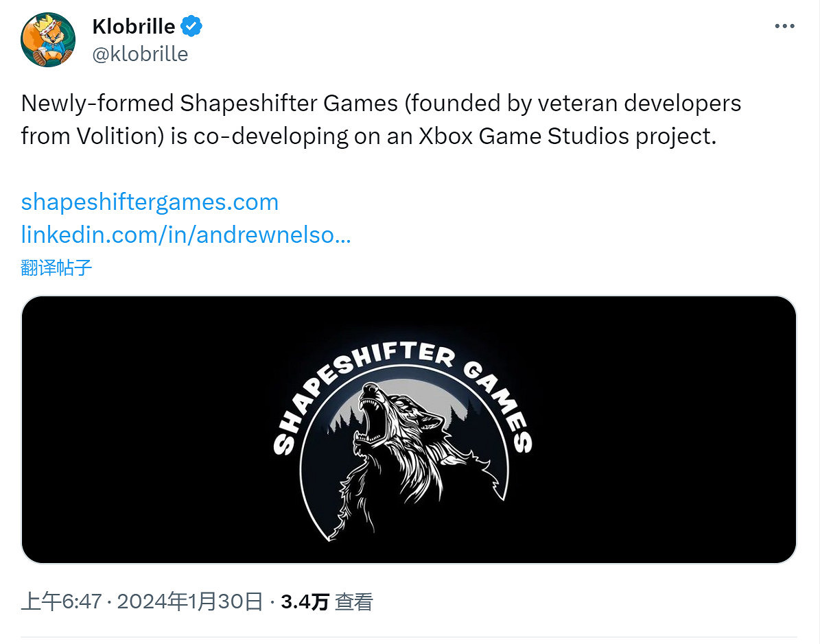
Task: Open the shapeshiftergames.com link
Action: point(149,202)
